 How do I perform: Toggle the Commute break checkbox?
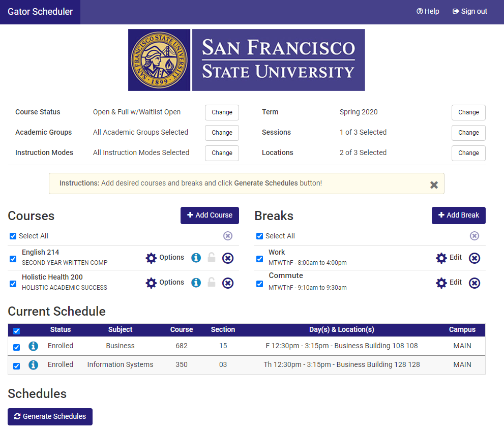pos(259,284)
